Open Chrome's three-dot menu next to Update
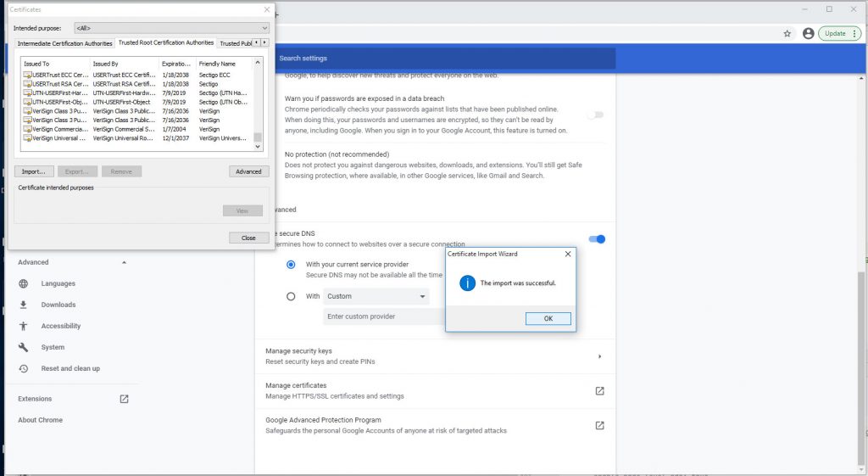The height and width of the screenshot is (476, 868). tap(854, 34)
